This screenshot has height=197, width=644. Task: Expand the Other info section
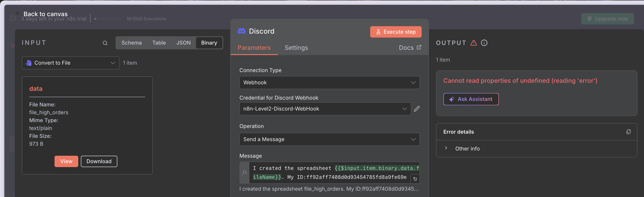click(x=446, y=148)
